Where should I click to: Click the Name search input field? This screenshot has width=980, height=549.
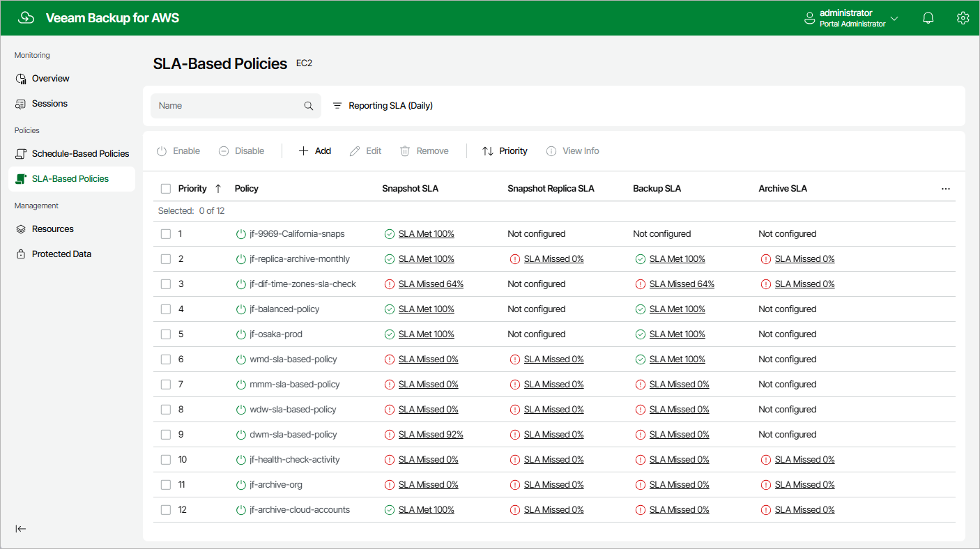(227, 106)
